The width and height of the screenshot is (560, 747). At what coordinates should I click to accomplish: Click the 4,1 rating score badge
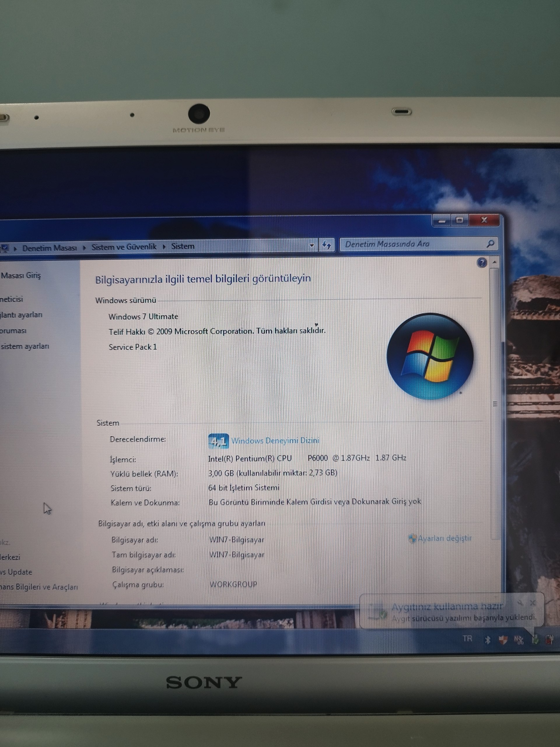218,441
